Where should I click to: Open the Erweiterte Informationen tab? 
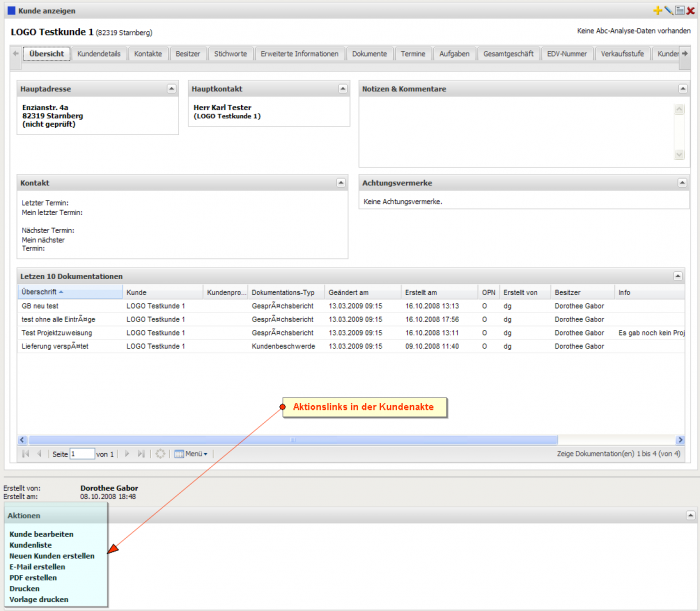click(x=300, y=54)
